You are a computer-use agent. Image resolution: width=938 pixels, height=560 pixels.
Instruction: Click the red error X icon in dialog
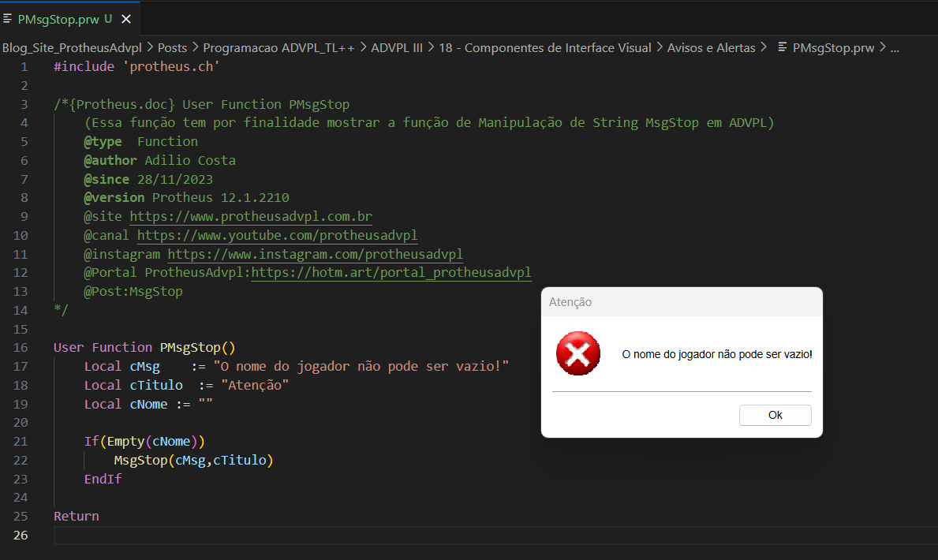pos(578,353)
